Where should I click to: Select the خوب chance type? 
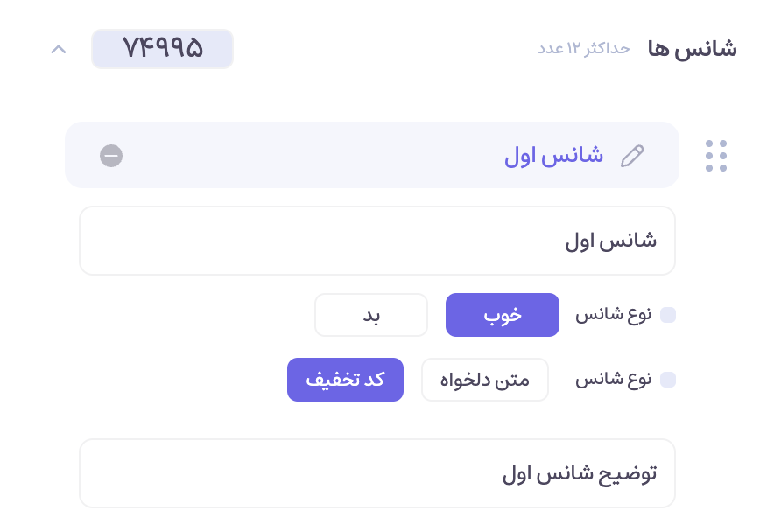502,314
